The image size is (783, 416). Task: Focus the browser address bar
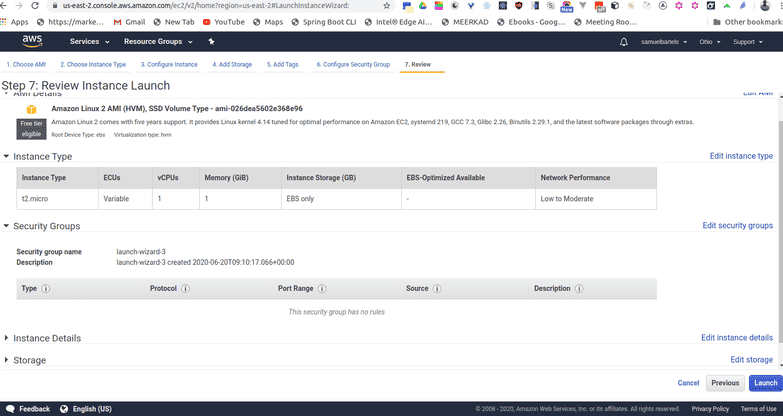pyautogui.click(x=220, y=5)
